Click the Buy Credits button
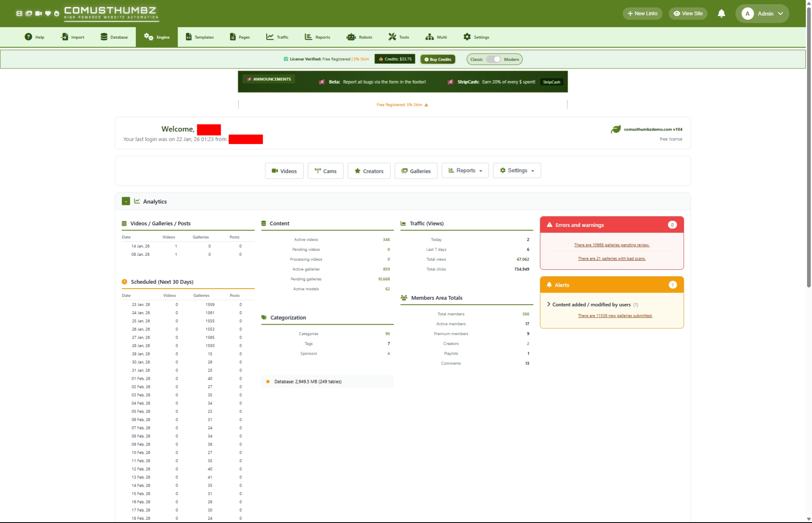 click(437, 59)
